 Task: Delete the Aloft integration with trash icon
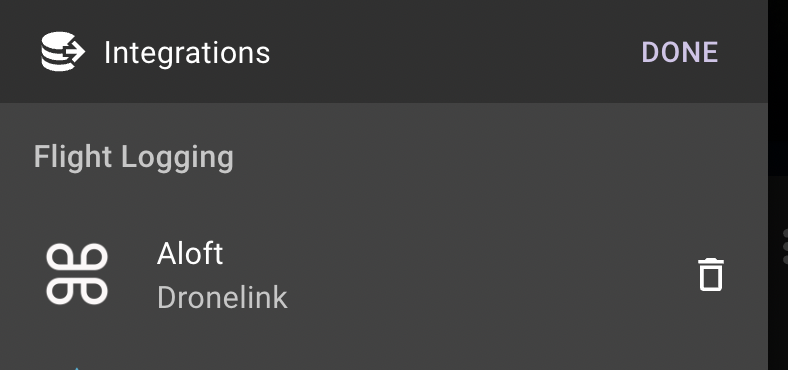coord(711,274)
